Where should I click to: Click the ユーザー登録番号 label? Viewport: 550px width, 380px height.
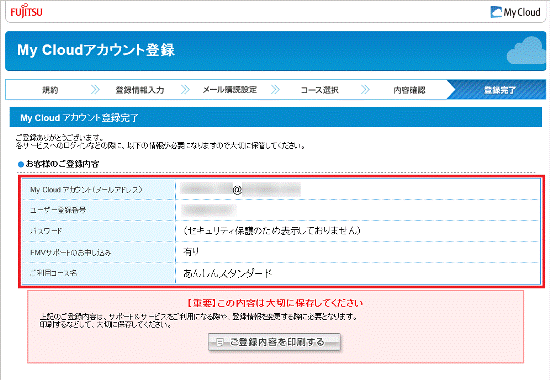coord(58,210)
